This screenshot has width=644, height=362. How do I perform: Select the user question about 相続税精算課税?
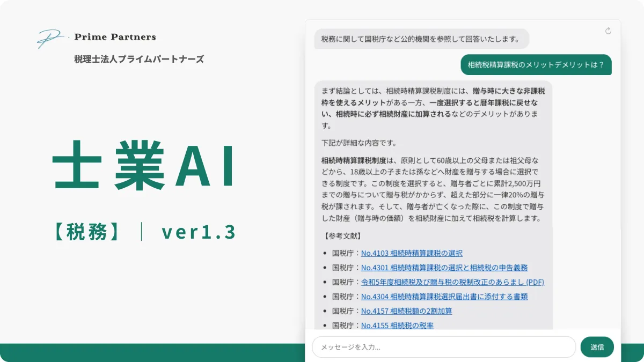point(536,65)
